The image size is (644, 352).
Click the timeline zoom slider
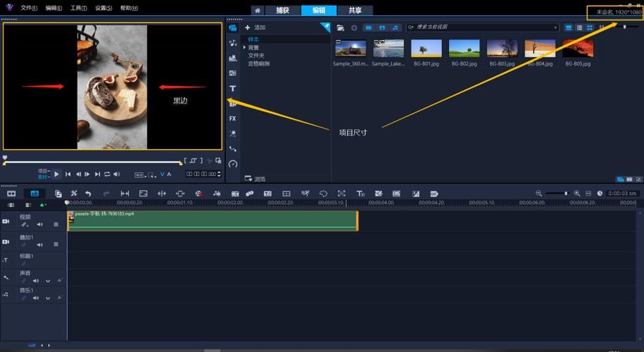coord(566,193)
